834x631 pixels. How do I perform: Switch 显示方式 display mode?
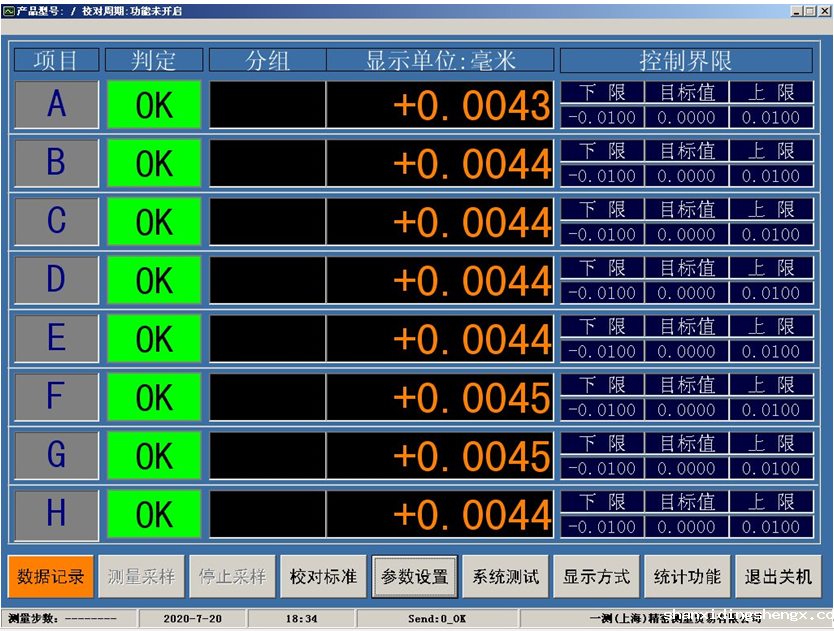coord(596,577)
